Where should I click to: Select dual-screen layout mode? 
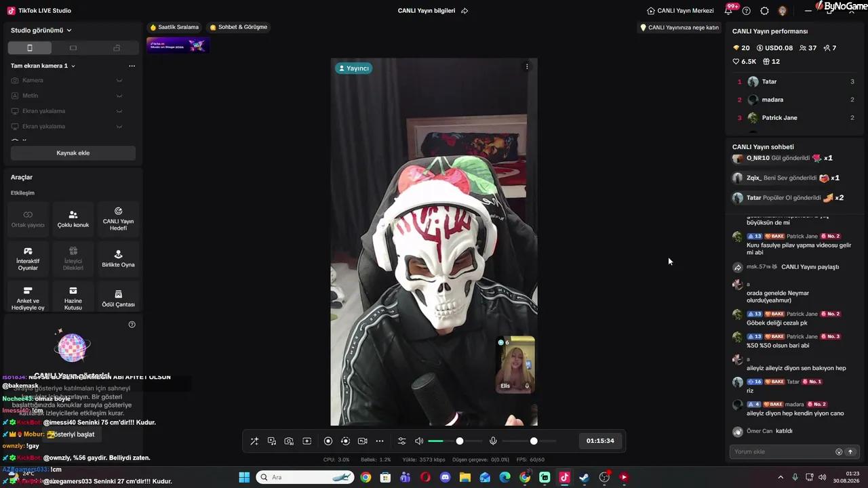117,48
